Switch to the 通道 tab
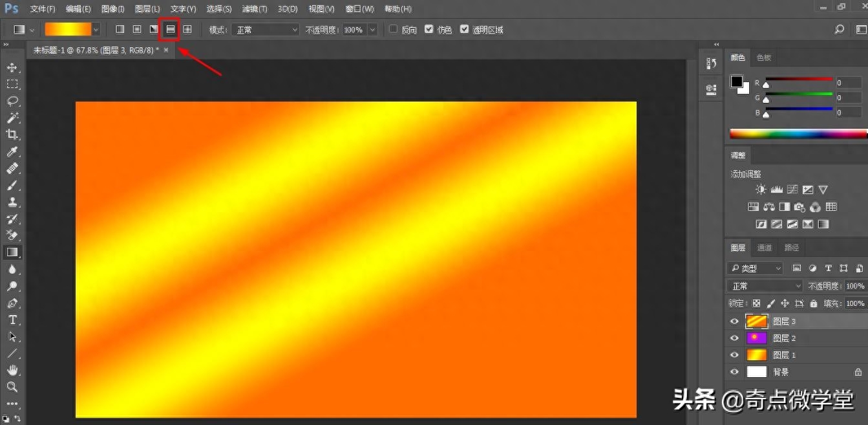 765,248
